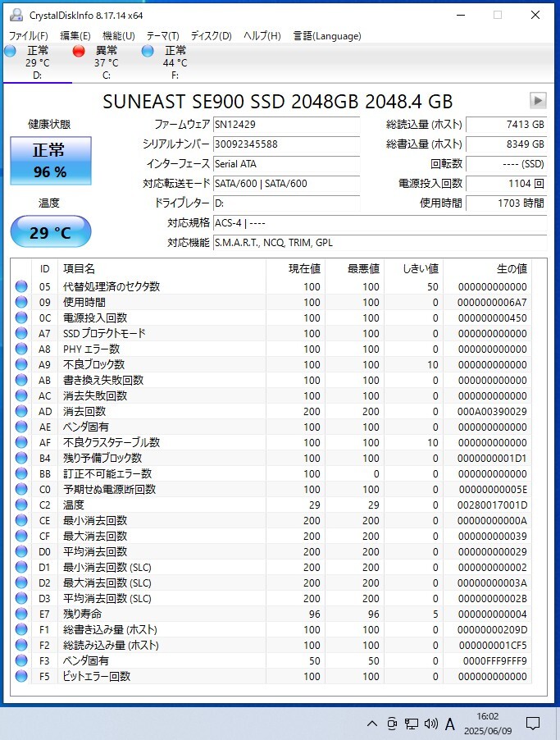Click the interface field Serial ATA
The width and height of the screenshot is (560, 740).
click(x=286, y=164)
